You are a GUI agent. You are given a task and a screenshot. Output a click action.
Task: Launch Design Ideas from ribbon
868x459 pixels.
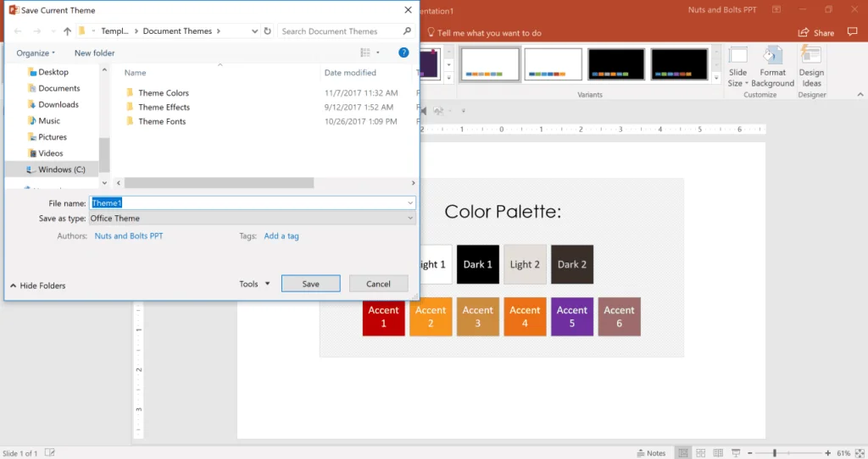click(x=811, y=68)
